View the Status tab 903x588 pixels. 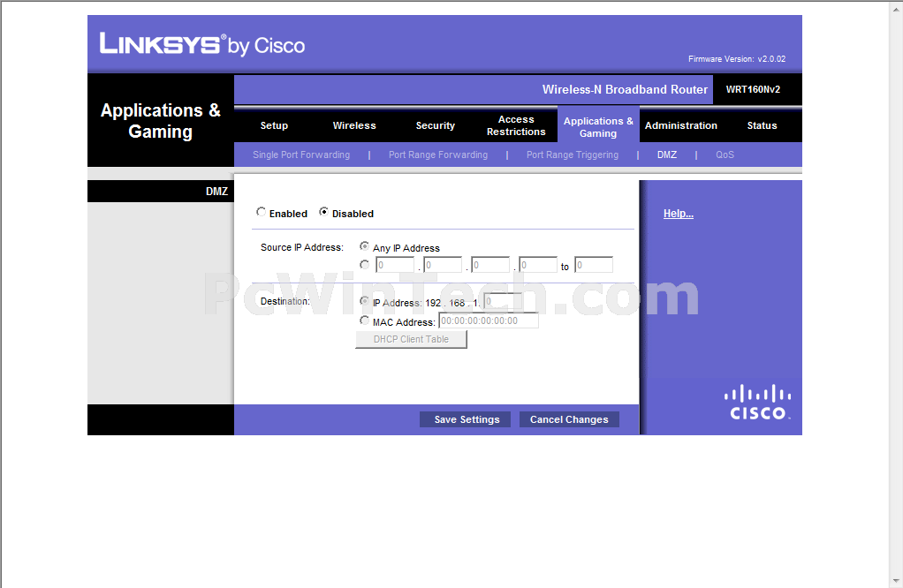[x=762, y=125]
